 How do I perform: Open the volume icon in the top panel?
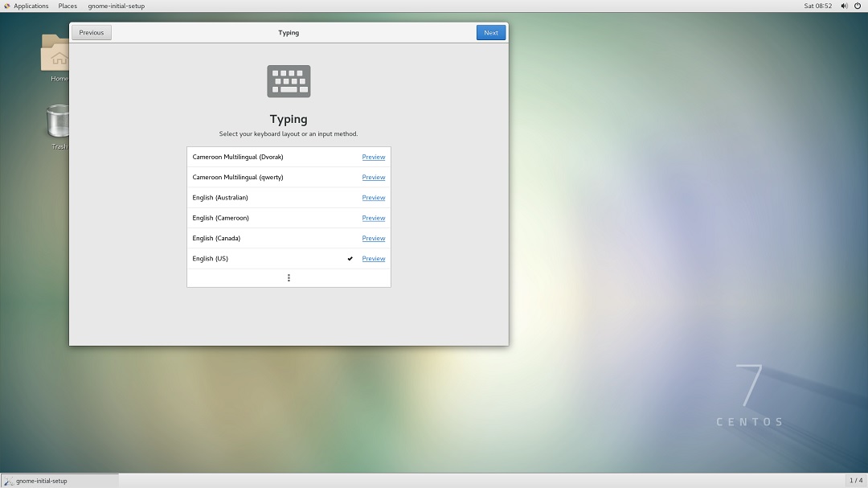[x=843, y=6]
